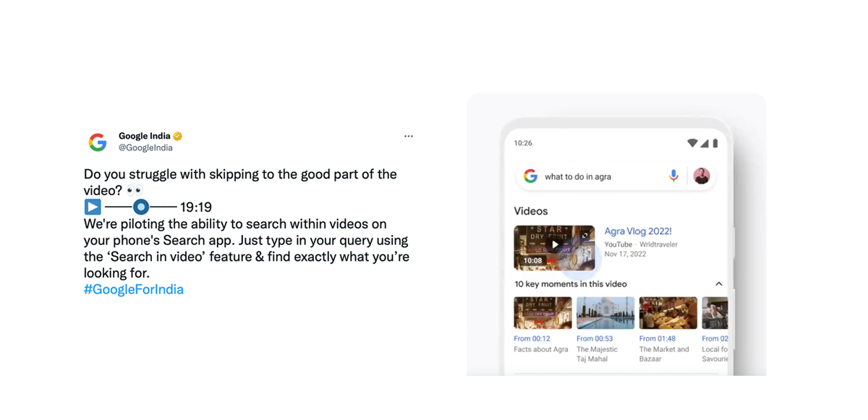Screen dimensions: 868x420
Task: Open the #GoogleForIndia hashtag
Action: click(x=134, y=289)
